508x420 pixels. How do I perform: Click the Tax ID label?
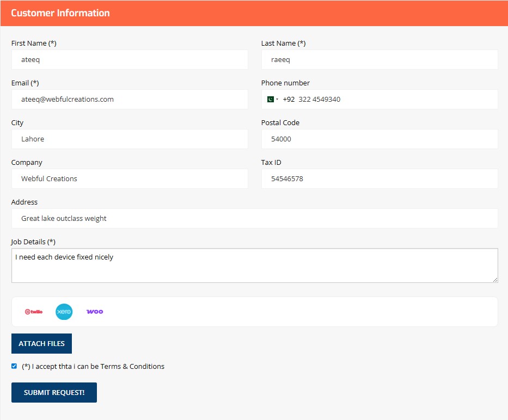click(x=271, y=163)
